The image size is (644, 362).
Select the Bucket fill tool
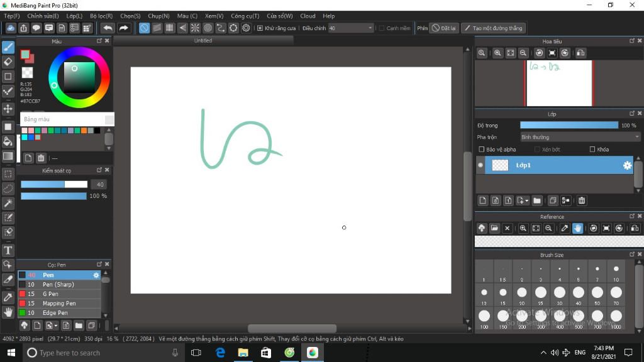click(x=8, y=141)
